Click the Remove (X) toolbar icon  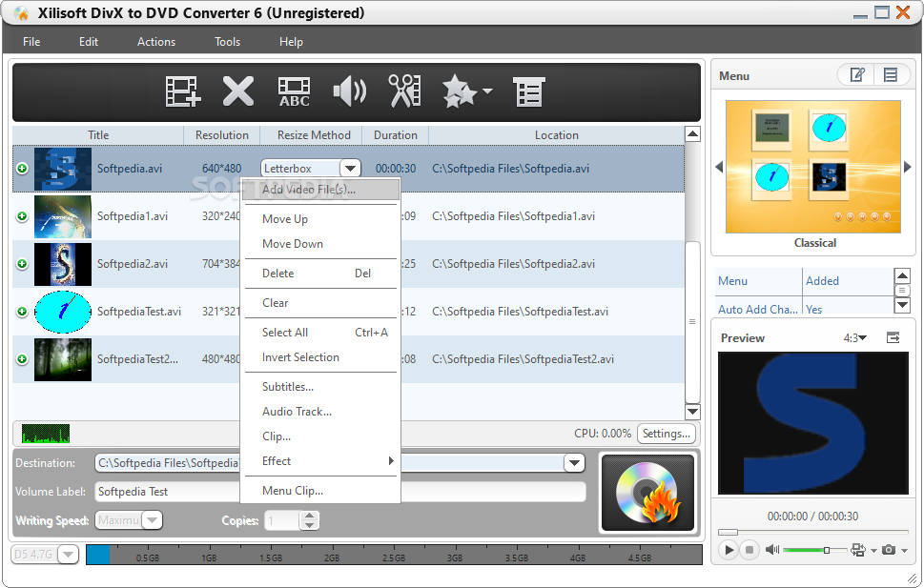point(238,91)
